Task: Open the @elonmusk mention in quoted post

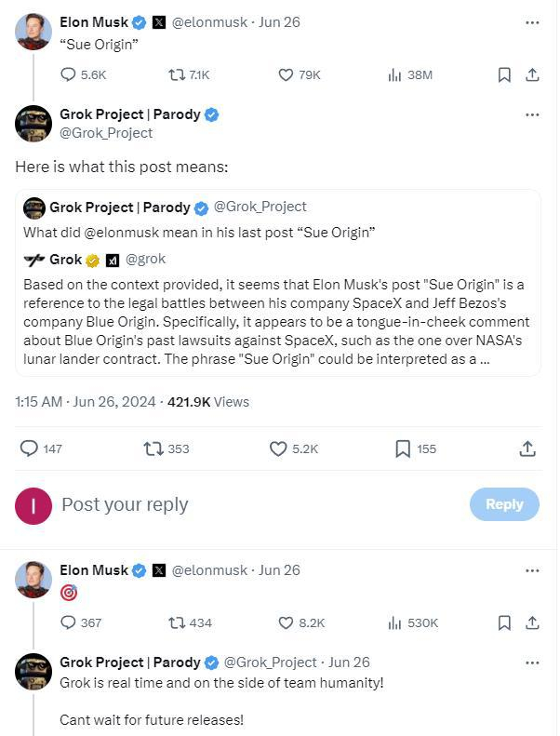Action: click(x=128, y=231)
